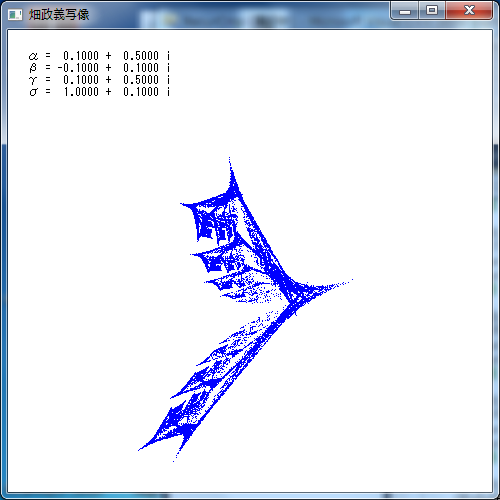The width and height of the screenshot is (500, 500).
Task: Select the σ imaginary value 0.1000
Action: (141, 92)
